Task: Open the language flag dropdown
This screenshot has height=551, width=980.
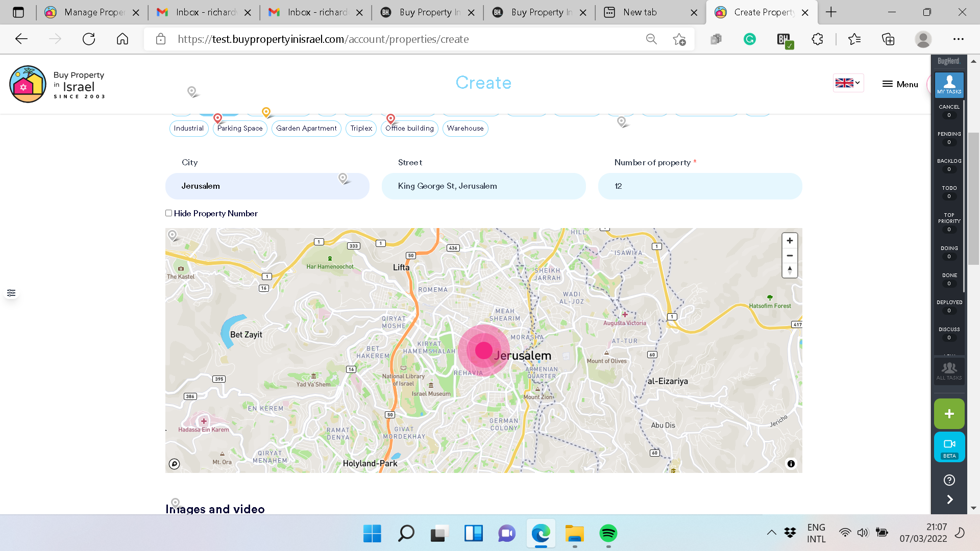Action: [x=848, y=83]
